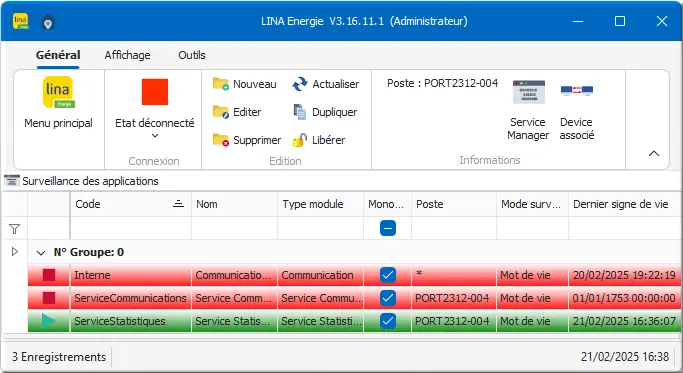Screen dimensions: 683x373
Task: Click the Surveillance des applications panel icon
Action: tap(12, 180)
